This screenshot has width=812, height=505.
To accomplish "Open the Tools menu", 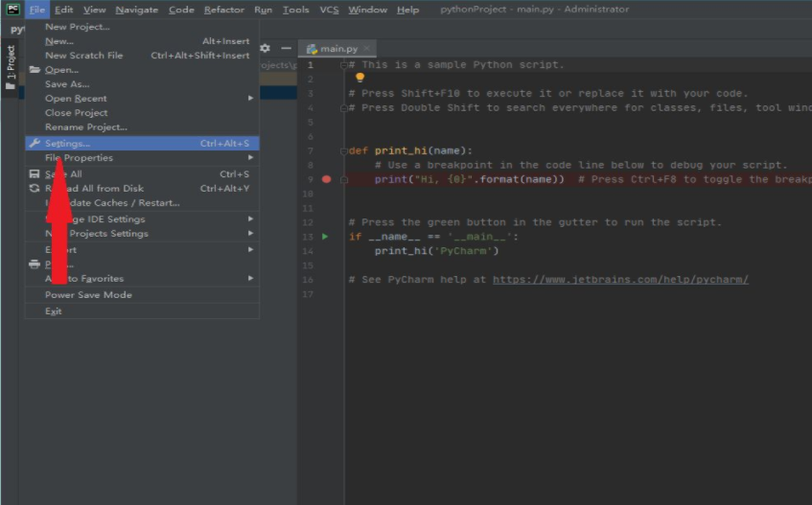I will (295, 10).
